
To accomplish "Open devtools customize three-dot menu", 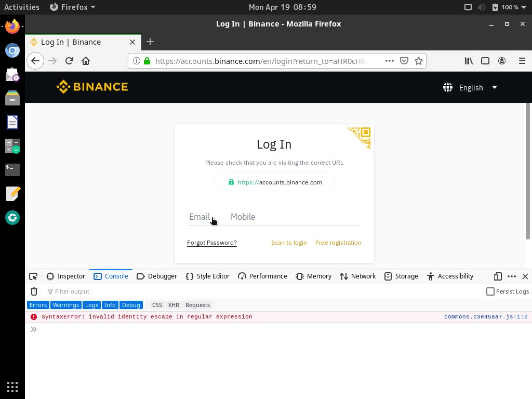I will (x=512, y=276).
